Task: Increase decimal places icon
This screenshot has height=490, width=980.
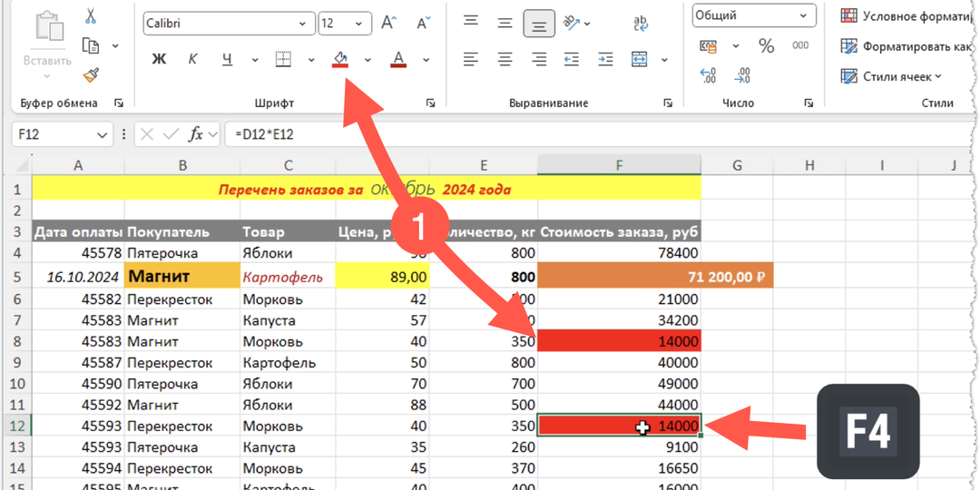Action: coord(709,75)
